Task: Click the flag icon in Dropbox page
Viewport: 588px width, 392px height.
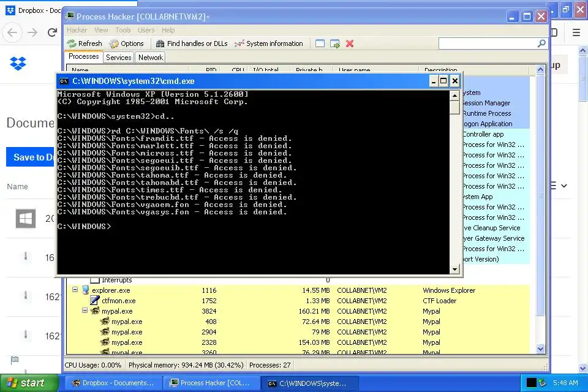Action: coord(15,360)
